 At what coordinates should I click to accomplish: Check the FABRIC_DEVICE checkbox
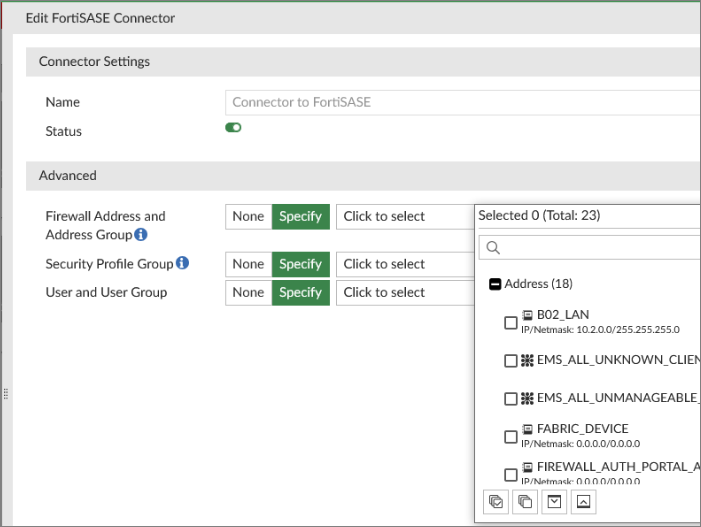pos(511,437)
